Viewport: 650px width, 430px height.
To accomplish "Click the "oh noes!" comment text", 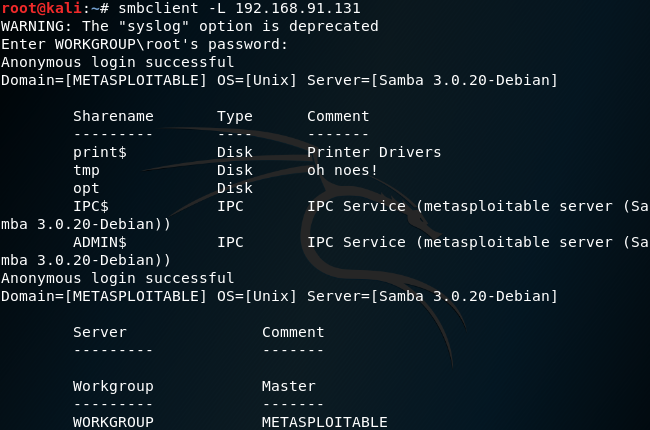I will click(x=343, y=171).
